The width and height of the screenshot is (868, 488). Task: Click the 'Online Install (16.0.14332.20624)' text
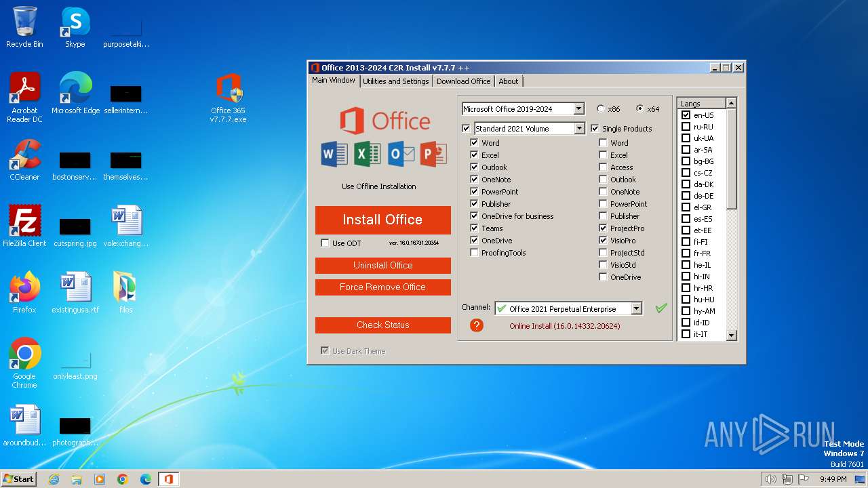[x=565, y=326]
